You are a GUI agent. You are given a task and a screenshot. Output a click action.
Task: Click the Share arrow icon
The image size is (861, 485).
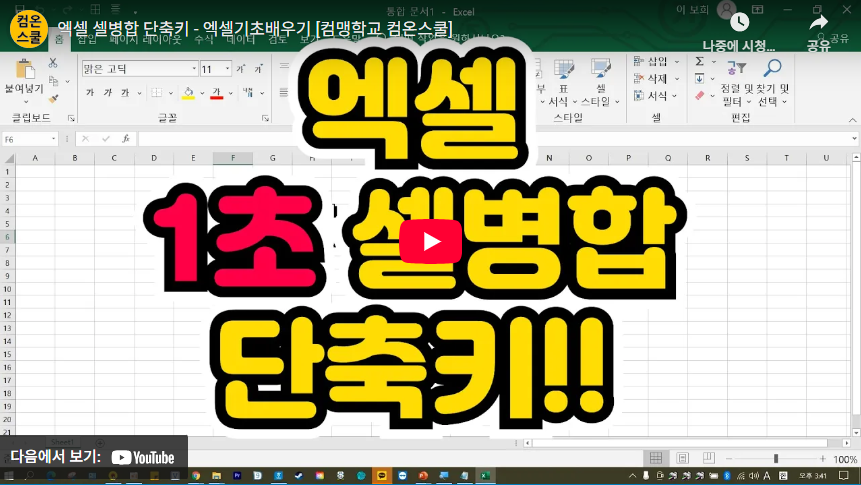point(819,23)
